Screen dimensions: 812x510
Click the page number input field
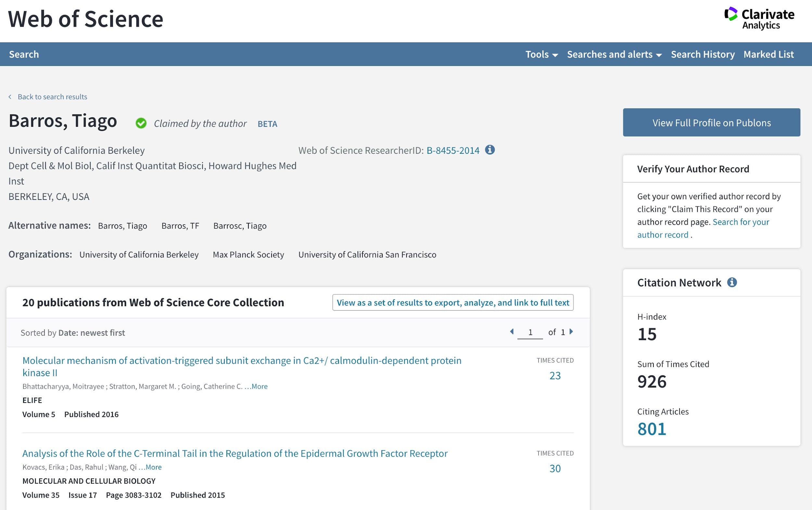tap(530, 333)
